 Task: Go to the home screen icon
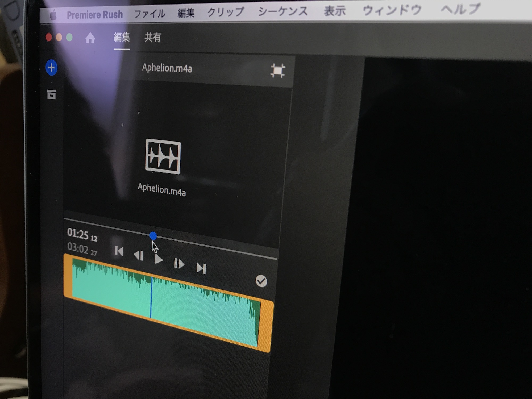point(90,38)
